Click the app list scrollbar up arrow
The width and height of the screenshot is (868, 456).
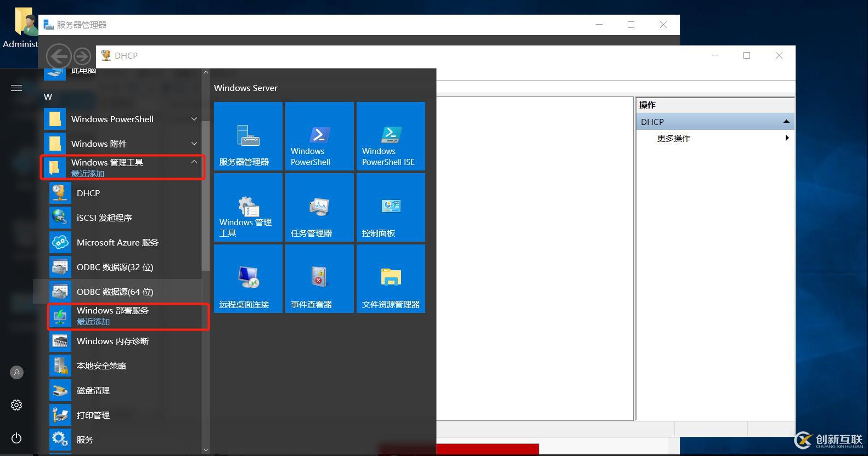(206, 72)
